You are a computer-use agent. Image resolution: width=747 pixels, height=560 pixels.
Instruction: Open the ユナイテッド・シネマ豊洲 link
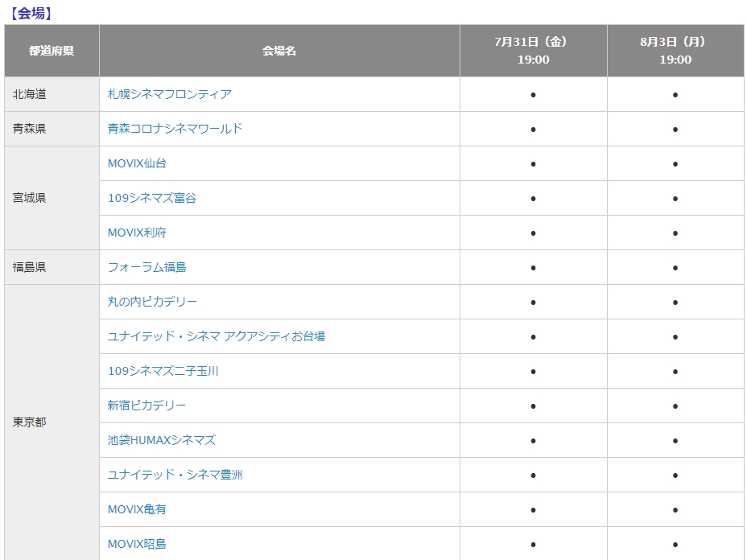click(x=175, y=475)
